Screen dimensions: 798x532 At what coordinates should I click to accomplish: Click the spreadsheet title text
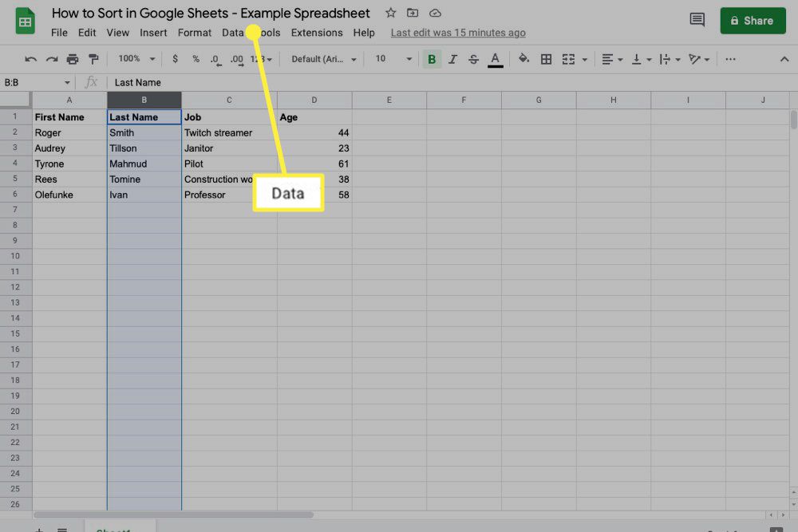(x=211, y=14)
